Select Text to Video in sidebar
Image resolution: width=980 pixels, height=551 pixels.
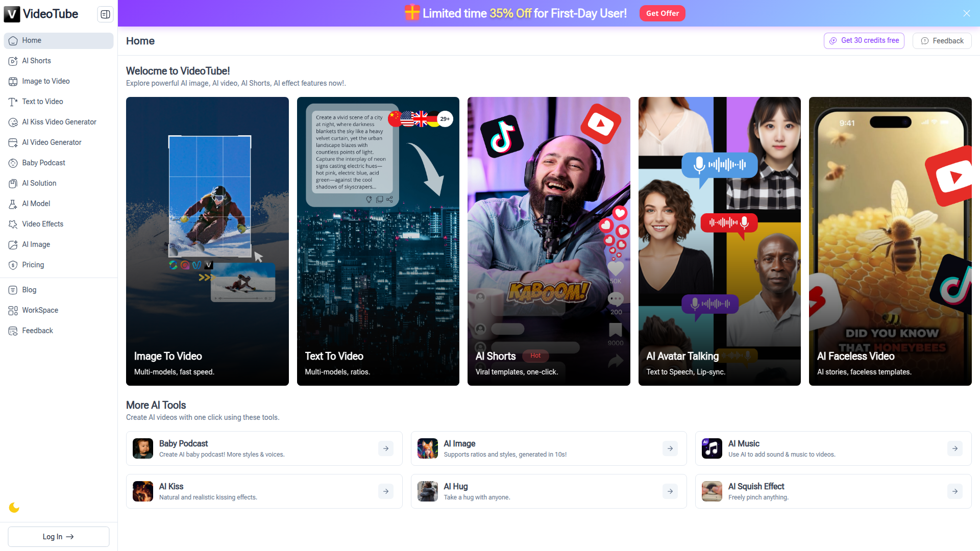click(x=59, y=102)
